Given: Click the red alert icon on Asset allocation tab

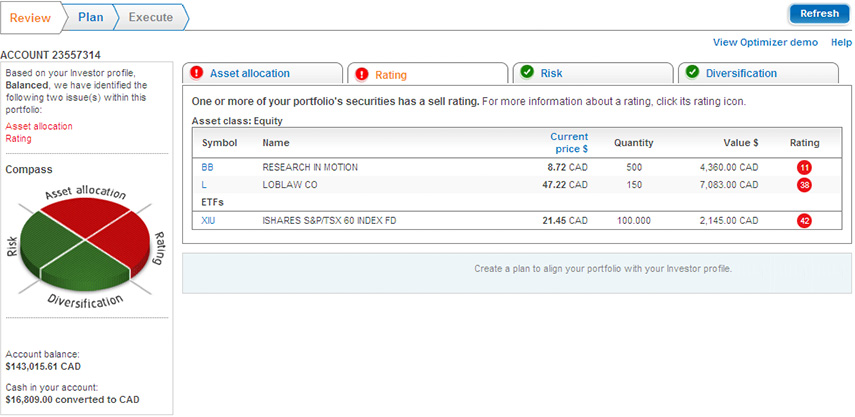Looking at the screenshot, I should coord(197,73).
